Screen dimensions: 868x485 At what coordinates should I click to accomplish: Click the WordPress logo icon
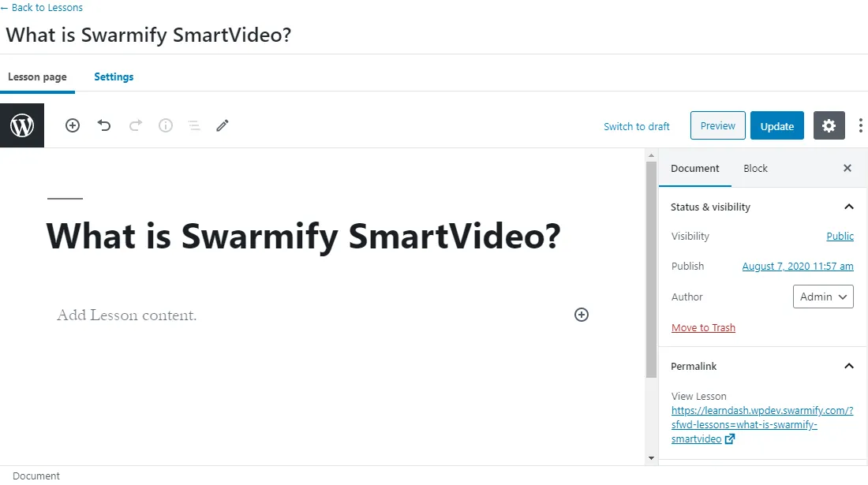[22, 125]
